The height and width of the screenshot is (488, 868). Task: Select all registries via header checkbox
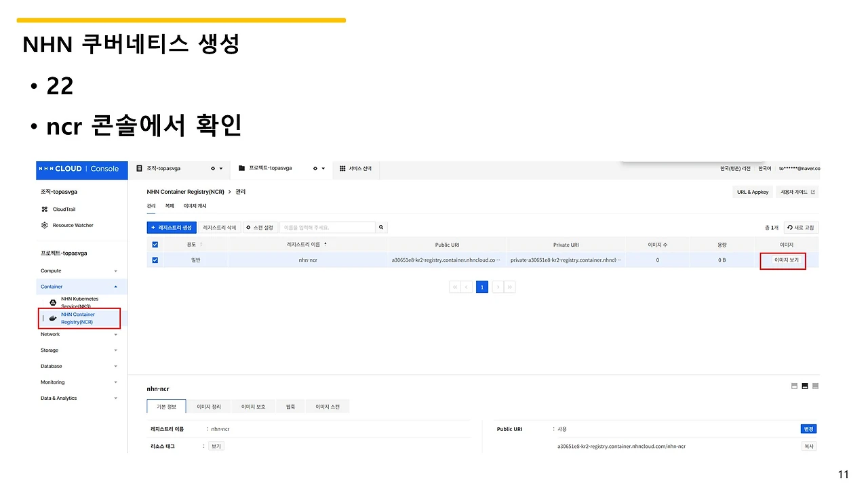pyautogui.click(x=155, y=245)
